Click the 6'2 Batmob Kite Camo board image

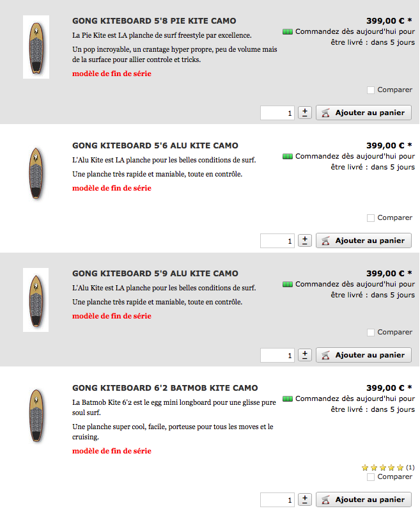(36, 416)
